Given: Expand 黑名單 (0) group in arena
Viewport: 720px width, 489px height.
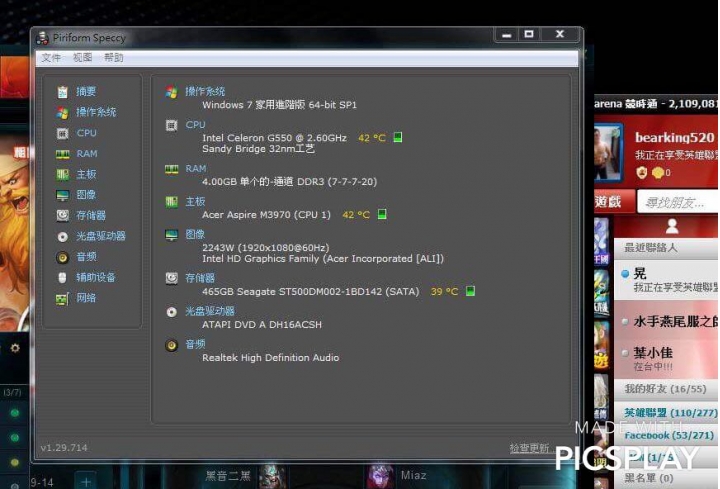Looking at the screenshot, I should (x=666, y=478).
